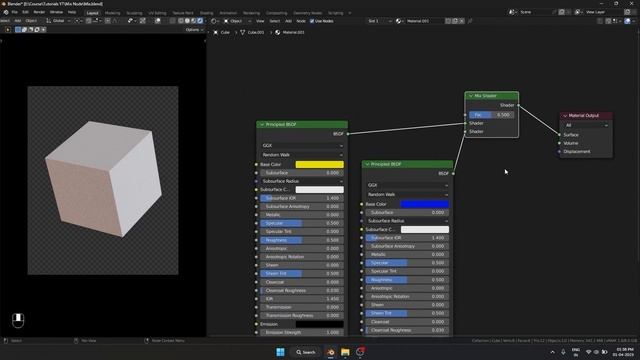
Task: Click the Scene browse icon
Action: tap(512, 12)
